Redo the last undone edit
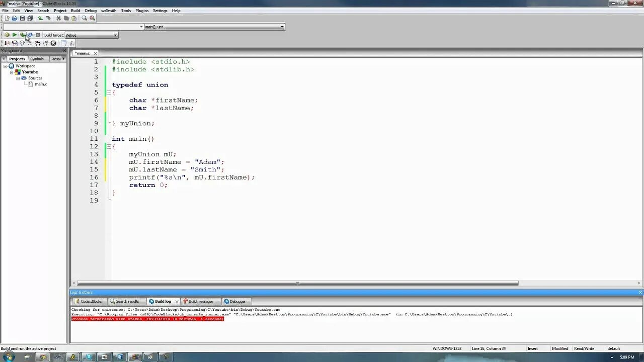 48,18
